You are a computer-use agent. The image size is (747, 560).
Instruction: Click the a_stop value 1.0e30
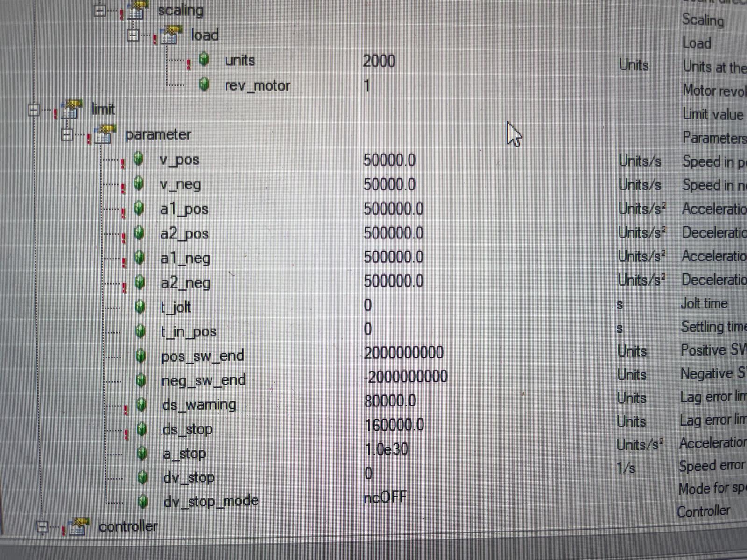(386, 449)
